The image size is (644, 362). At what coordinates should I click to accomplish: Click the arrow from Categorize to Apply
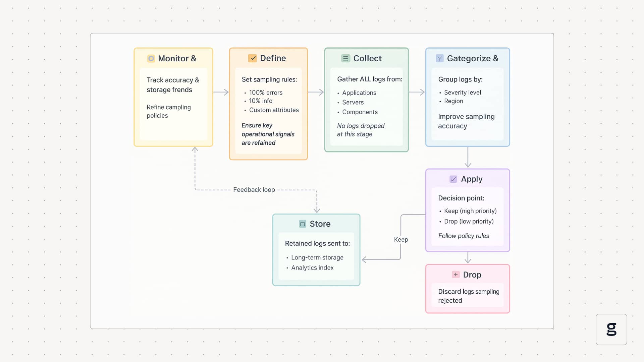468,157
